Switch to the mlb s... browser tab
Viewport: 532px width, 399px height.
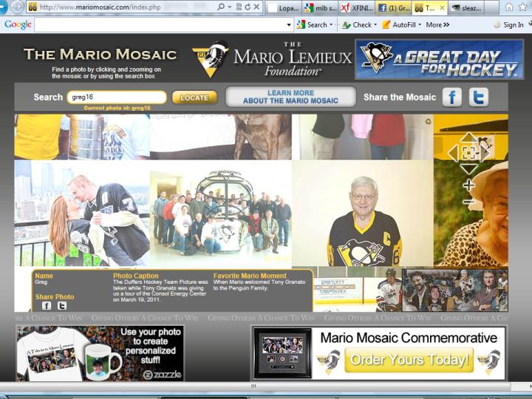pyautogui.click(x=320, y=8)
